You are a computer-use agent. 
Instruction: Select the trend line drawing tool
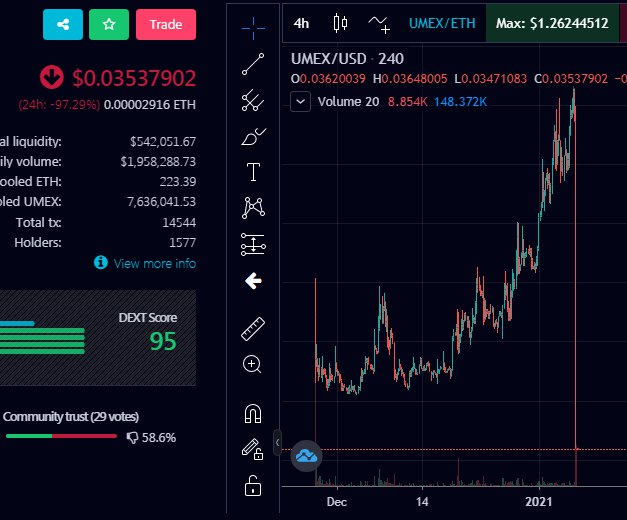253,64
